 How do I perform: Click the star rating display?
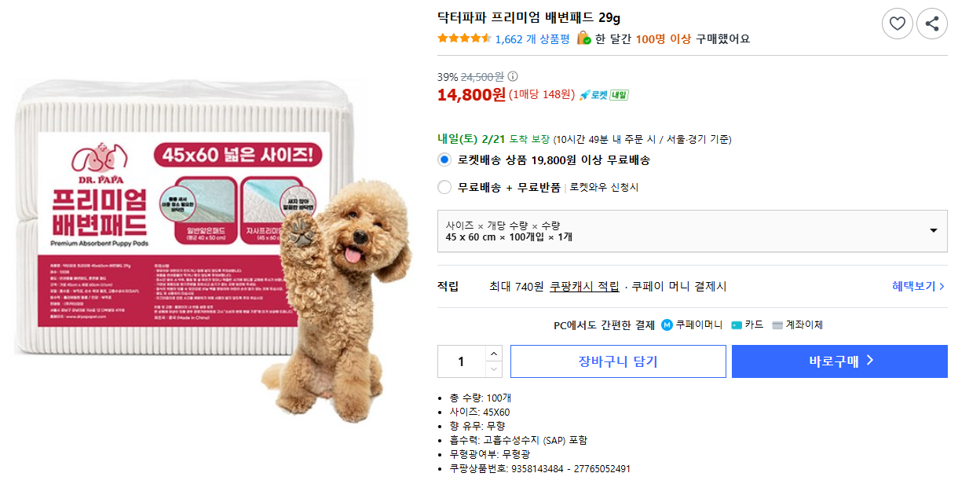point(464,38)
